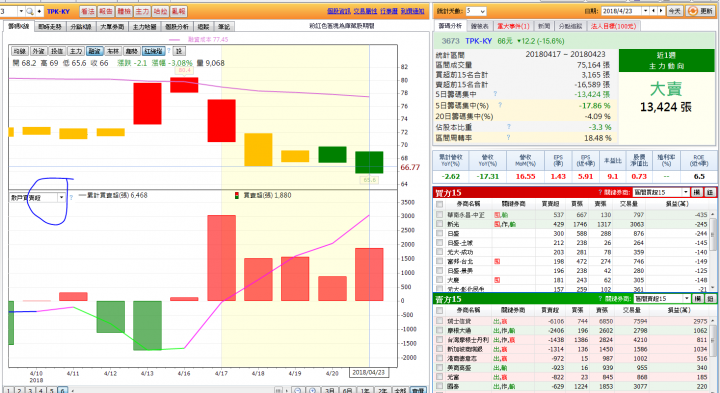Switch to the 分鐘K線 tab
Screen dimensions: 720x393
tap(81, 27)
